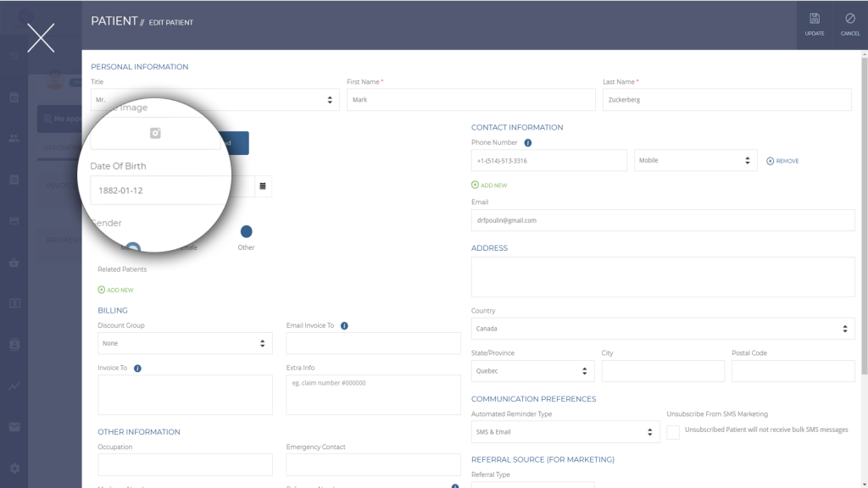Click the Invoice To text area

tap(185, 395)
